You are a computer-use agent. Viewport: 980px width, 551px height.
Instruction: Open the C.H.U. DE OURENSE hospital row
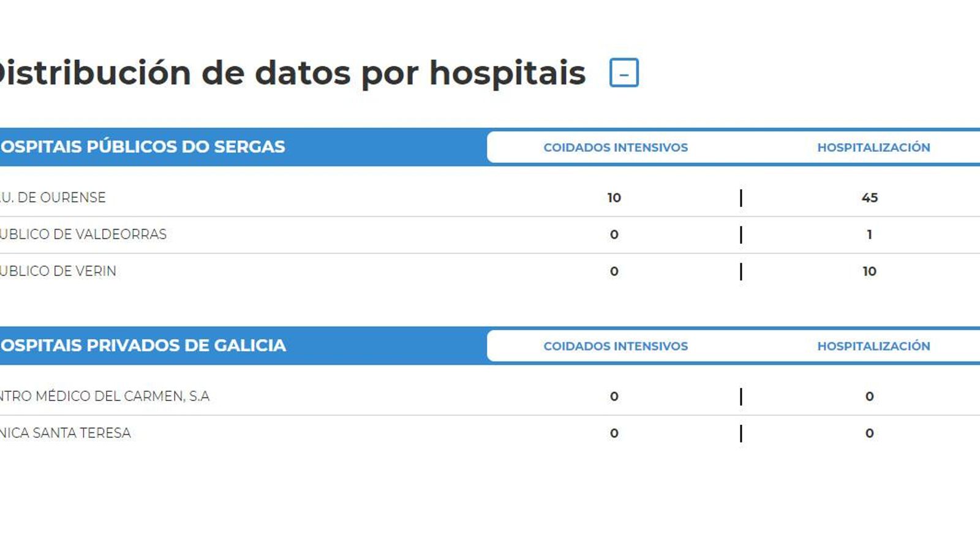tap(52, 197)
